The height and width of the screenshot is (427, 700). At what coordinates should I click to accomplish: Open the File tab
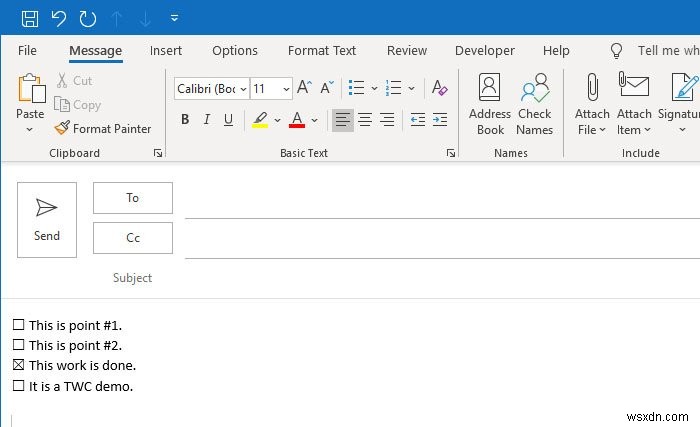(27, 50)
